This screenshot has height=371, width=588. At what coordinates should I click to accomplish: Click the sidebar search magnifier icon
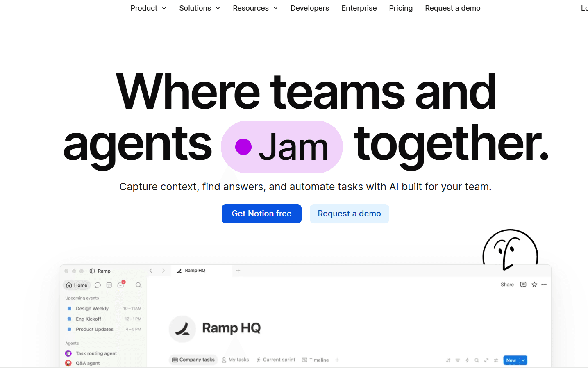(x=138, y=285)
